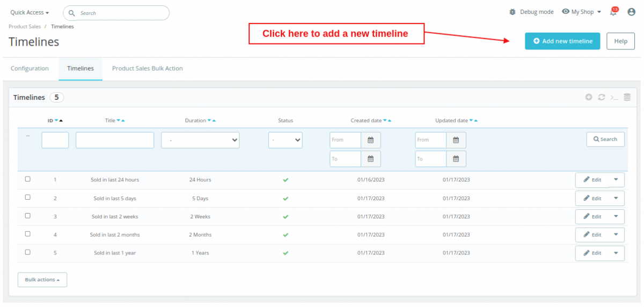Open Updated date From calendar picker
Image resolution: width=644 pixels, height=307 pixels.
[456, 140]
